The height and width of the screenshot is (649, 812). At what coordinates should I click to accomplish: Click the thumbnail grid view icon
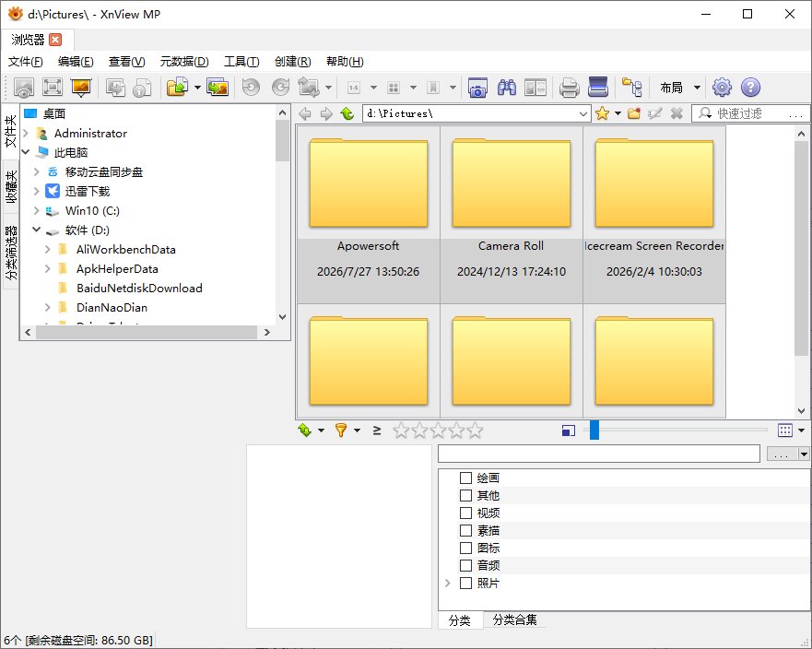(785, 430)
